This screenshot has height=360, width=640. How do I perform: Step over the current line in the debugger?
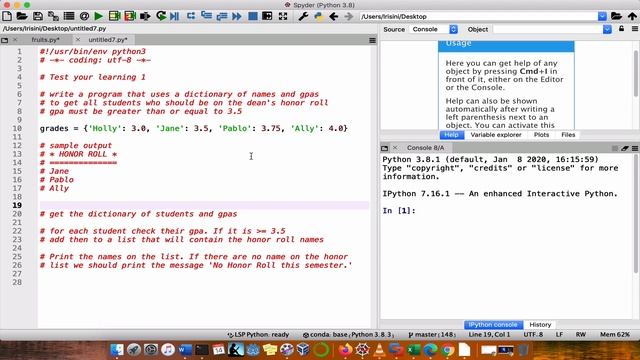tap(191, 16)
